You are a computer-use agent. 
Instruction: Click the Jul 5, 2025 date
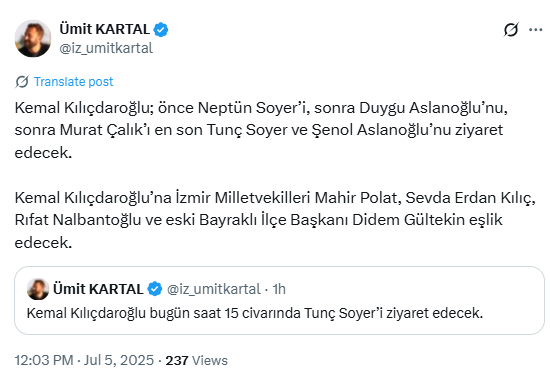point(119,360)
